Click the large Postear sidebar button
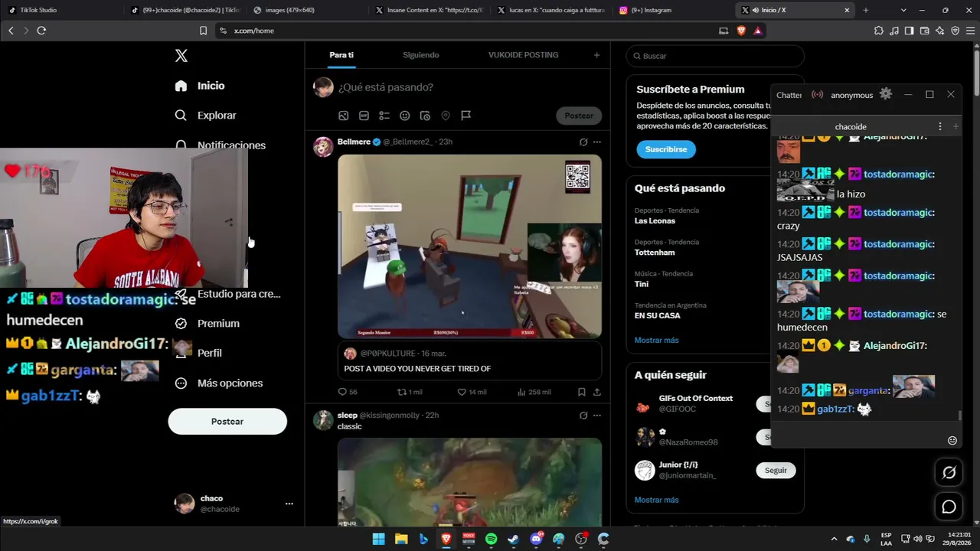This screenshot has width=980, height=551. click(x=227, y=422)
